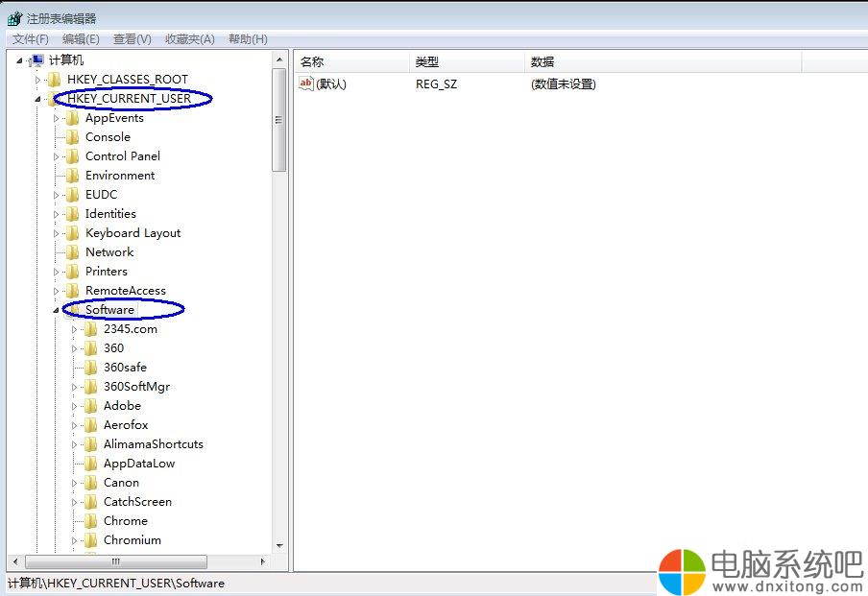Click the Chrome folder icon

click(x=91, y=521)
